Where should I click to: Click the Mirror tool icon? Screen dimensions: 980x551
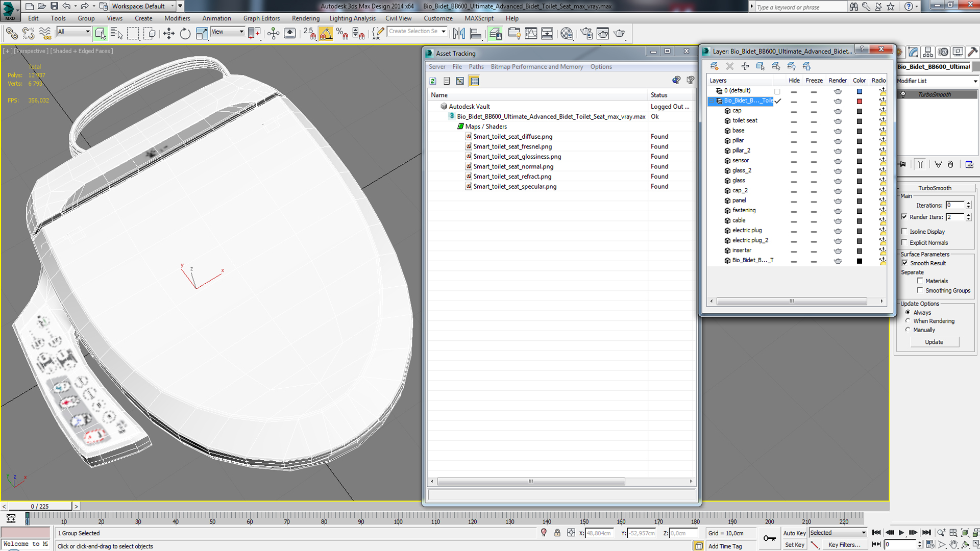point(459,34)
